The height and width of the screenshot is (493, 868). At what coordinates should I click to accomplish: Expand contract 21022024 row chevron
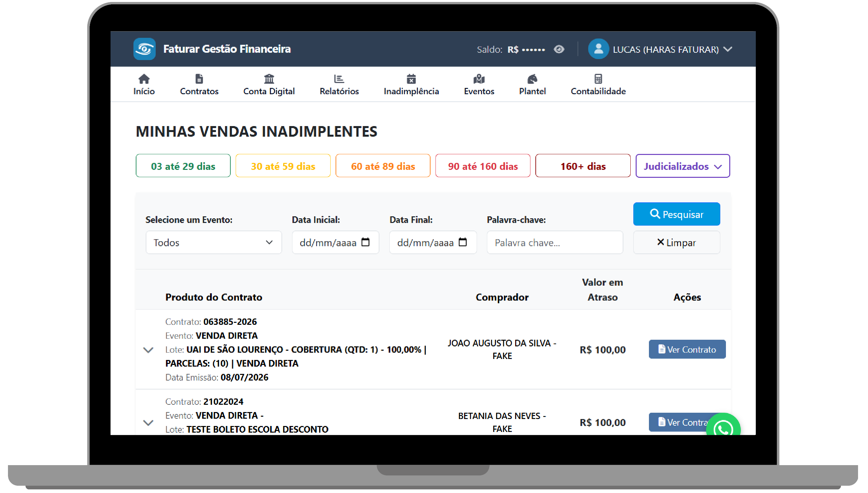[148, 423]
